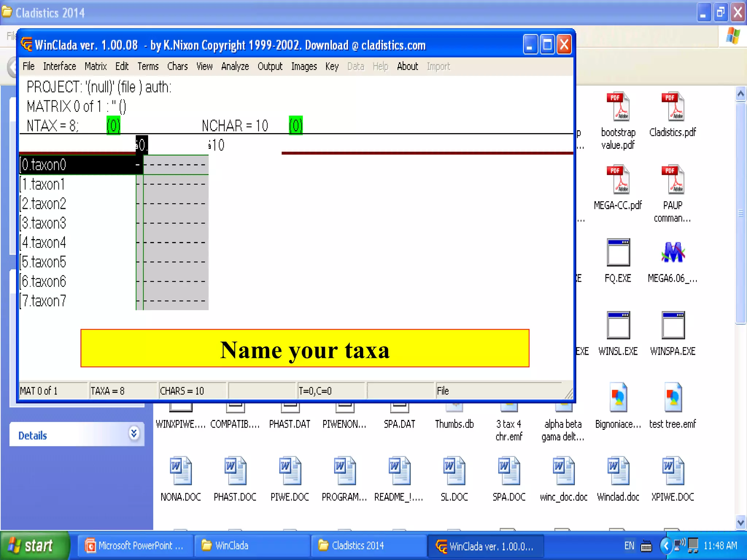Image resolution: width=747 pixels, height=560 pixels.
Task: Click the Windows start button
Action: click(x=35, y=546)
